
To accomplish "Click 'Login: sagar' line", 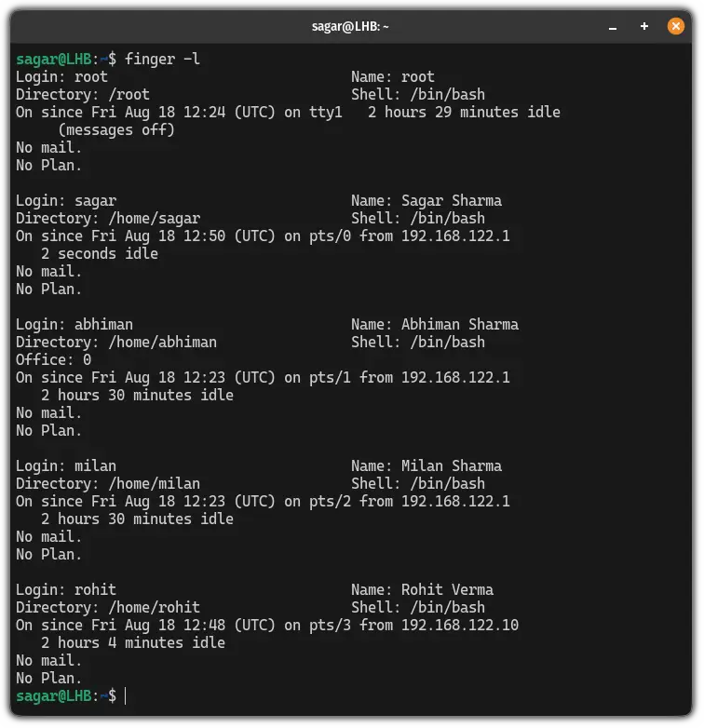I will point(66,200).
